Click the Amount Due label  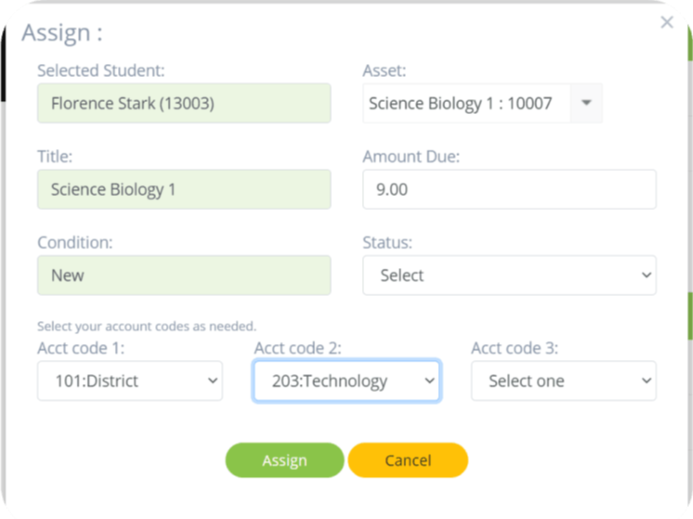click(x=411, y=156)
